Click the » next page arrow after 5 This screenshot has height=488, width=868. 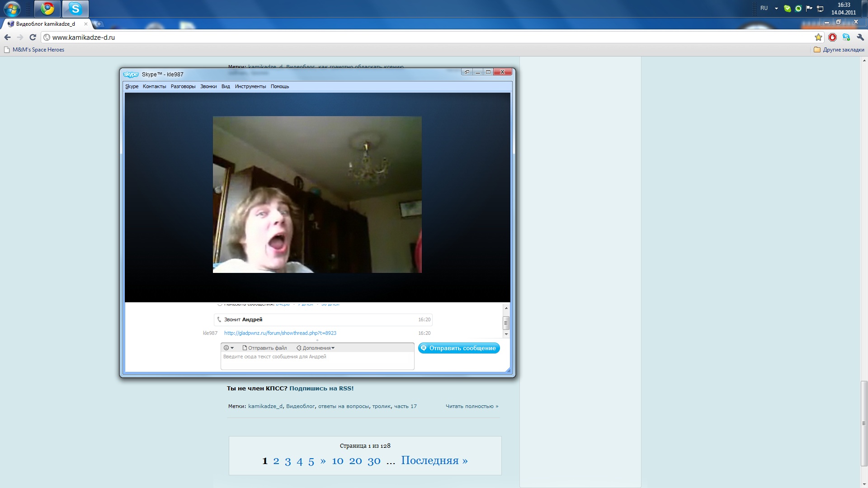[323, 461]
